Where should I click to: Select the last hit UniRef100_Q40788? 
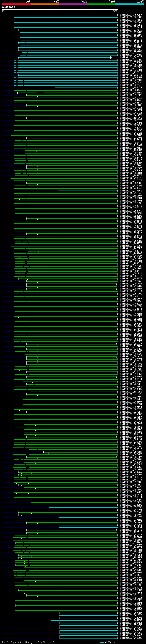131,638
